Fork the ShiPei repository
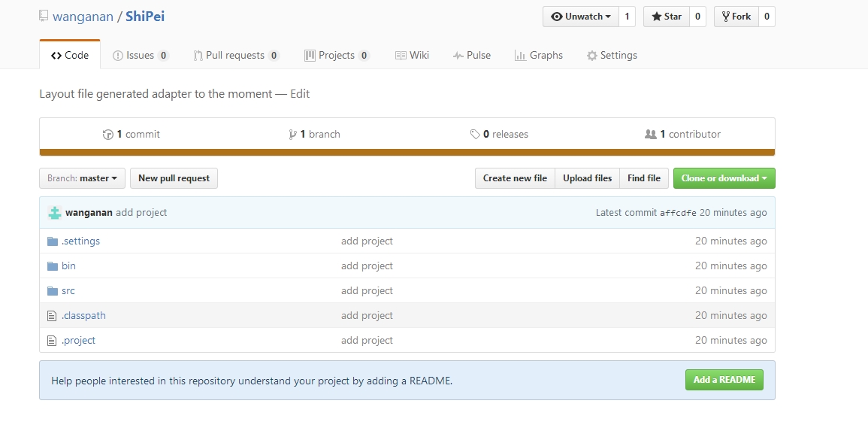 pos(736,17)
